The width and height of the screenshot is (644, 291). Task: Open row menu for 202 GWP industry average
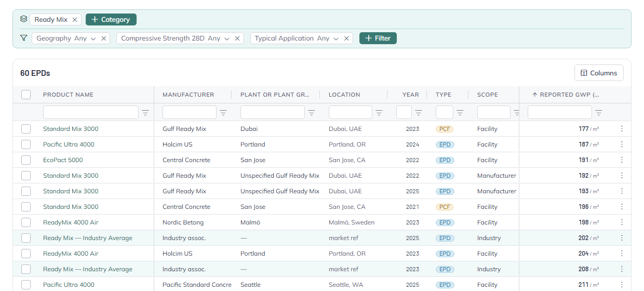click(622, 238)
